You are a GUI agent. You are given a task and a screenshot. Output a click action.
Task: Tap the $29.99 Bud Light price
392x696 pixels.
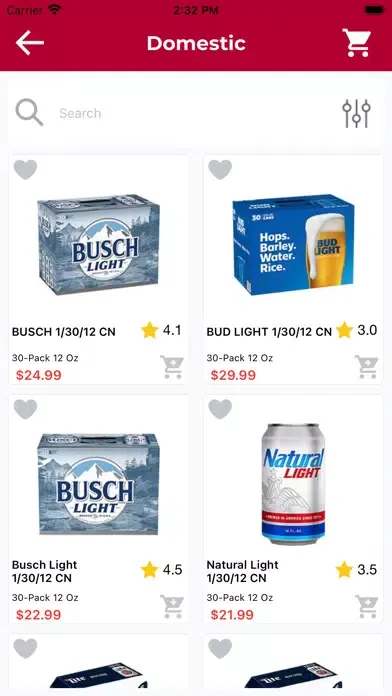click(x=233, y=376)
